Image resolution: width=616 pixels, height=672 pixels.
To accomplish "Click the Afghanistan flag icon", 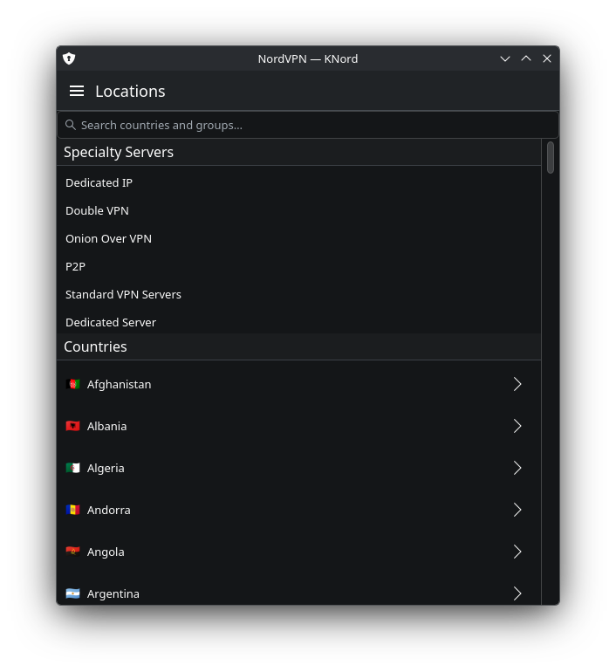I will [x=72, y=384].
